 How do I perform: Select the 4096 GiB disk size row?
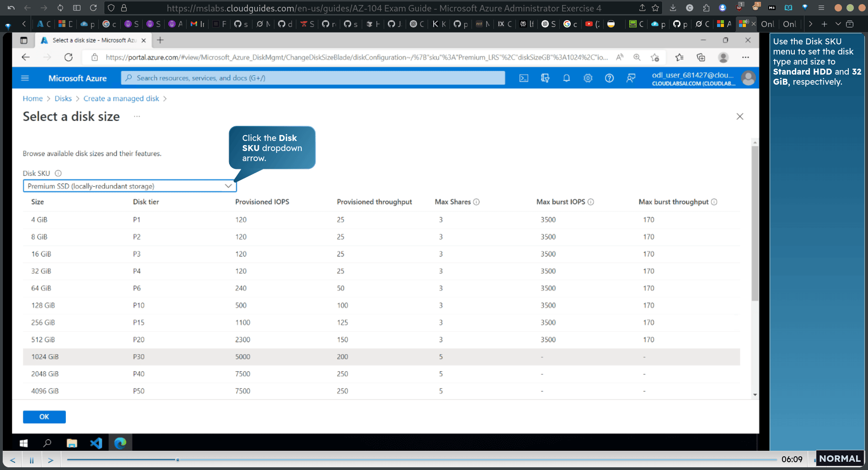pyautogui.click(x=381, y=391)
